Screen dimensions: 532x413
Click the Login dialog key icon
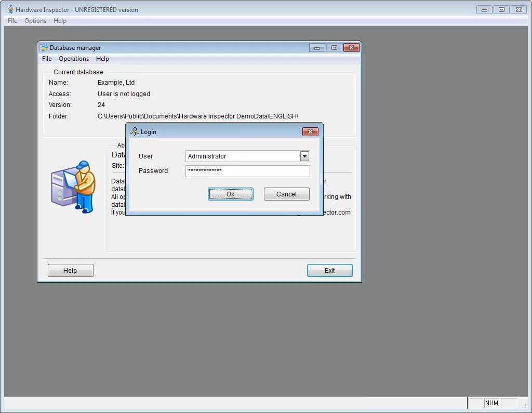coord(135,131)
